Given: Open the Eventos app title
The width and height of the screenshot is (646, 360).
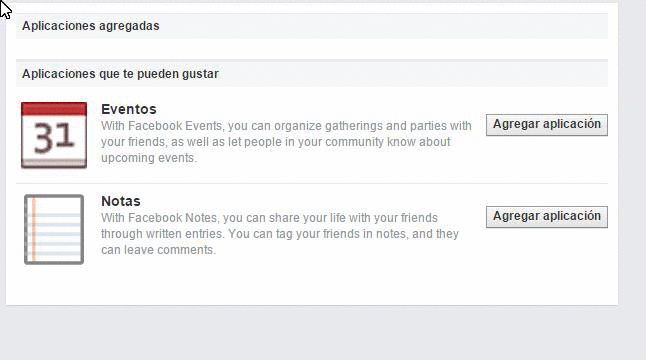Looking at the screenshot, I should (x=129, y=109).
